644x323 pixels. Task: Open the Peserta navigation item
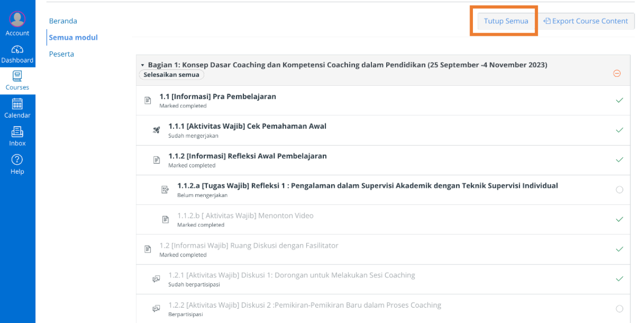(x=61, y=54)
